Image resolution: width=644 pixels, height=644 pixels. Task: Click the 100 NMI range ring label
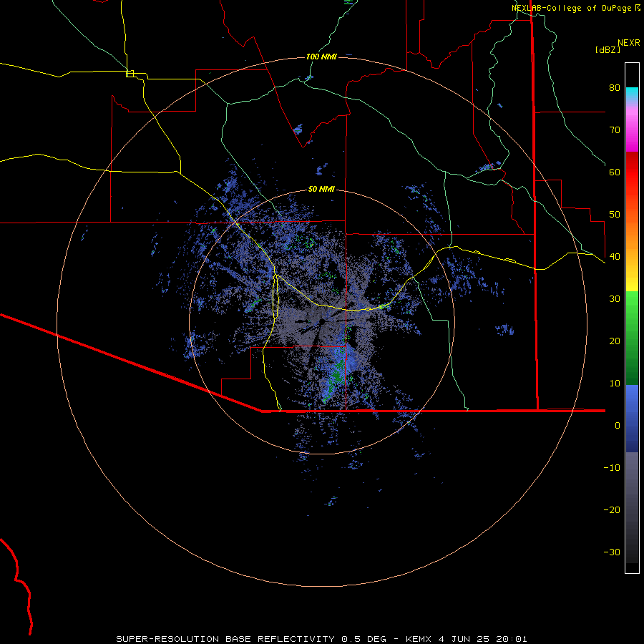[321, 57]
